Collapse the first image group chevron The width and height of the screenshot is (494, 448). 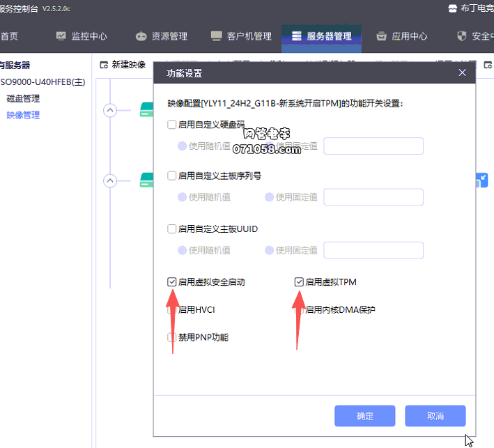110,110
